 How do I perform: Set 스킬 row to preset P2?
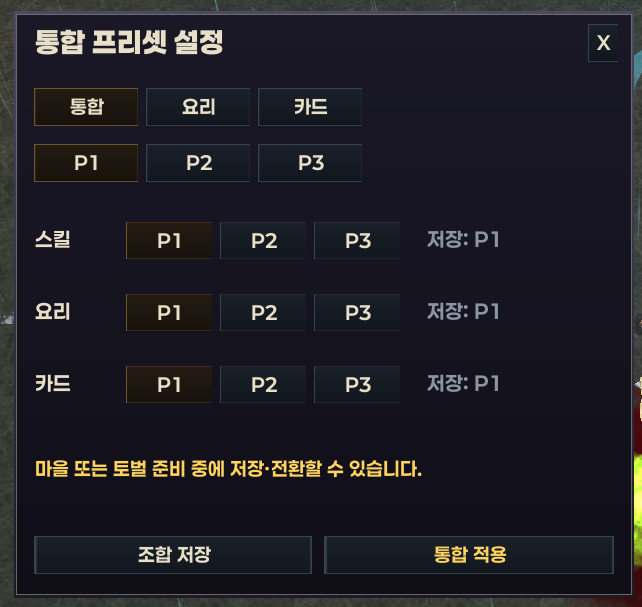tap(263, 241)
